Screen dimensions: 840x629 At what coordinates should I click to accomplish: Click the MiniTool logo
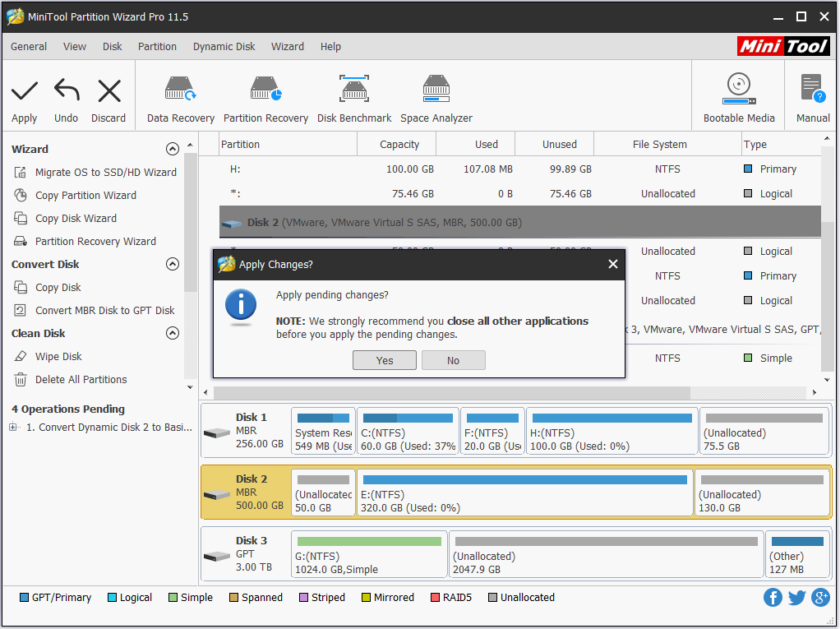pos(783,46)
